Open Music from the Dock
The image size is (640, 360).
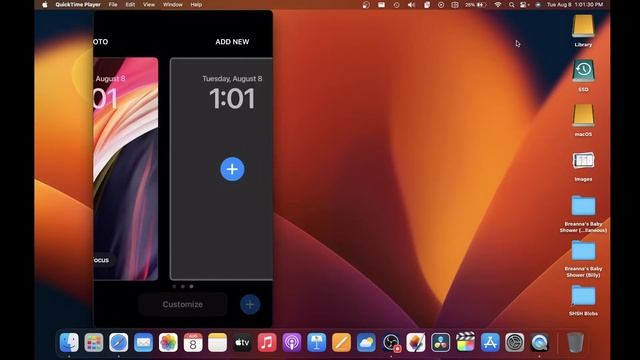pos(267,342)
